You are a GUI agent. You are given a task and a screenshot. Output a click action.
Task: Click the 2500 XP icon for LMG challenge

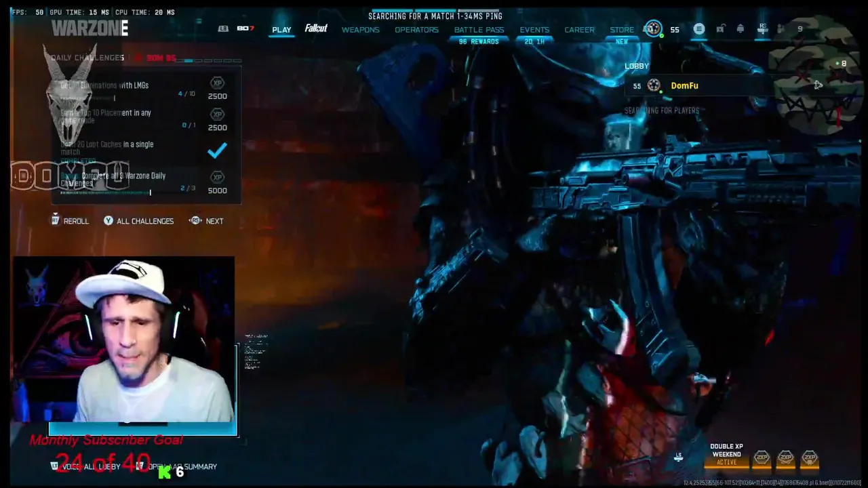click(x=217, y=83)
